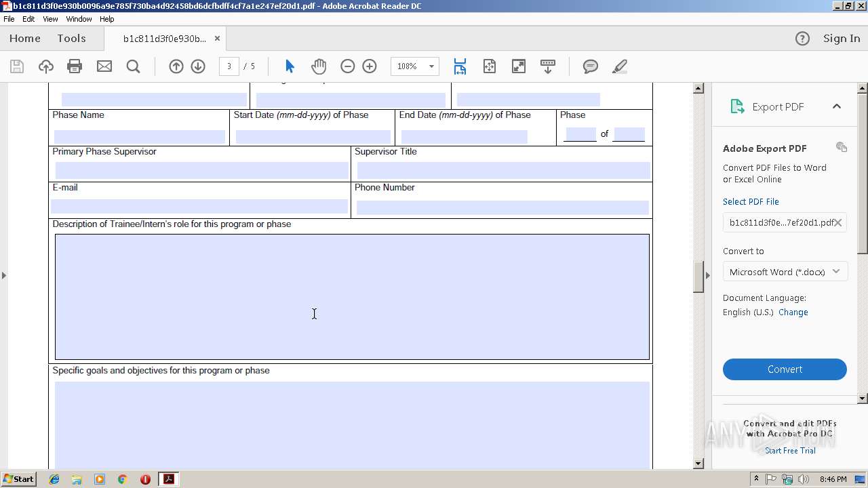Open Chrome from taskbar
The width and height of the screenshot is (868, 488).
[x=122, y=479]
